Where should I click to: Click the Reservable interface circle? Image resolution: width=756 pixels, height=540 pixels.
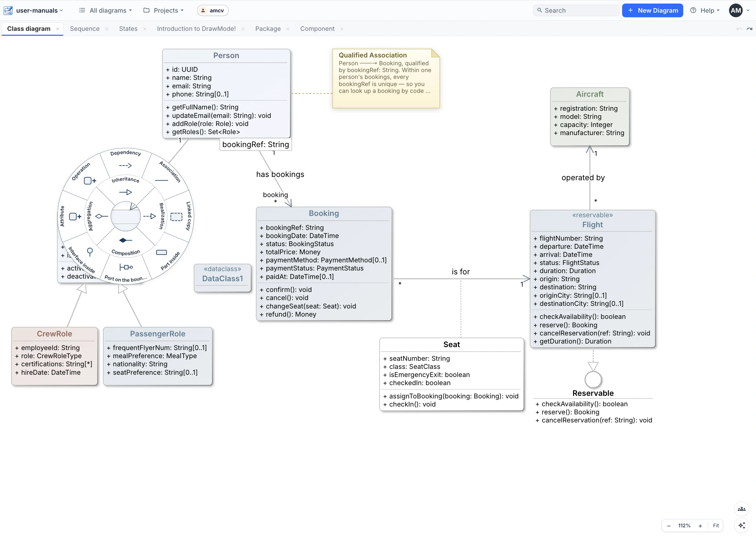tap(593, 379)
